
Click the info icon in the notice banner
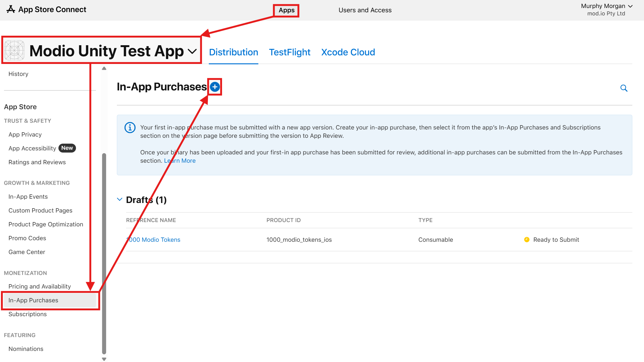[130, 127]
